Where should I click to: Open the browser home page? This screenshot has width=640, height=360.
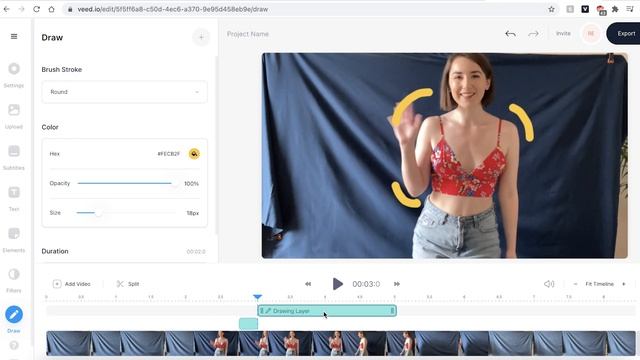[51, 9]
